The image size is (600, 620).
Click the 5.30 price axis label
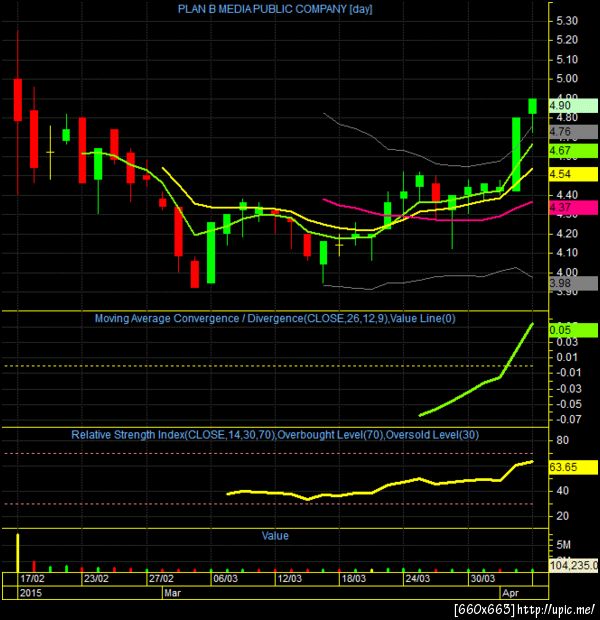tap(567, 21)
